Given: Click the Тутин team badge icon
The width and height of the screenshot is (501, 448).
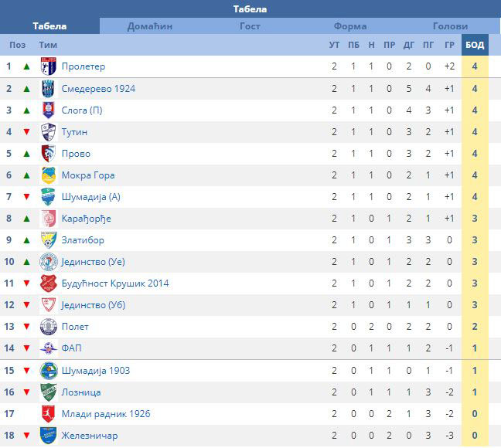Looking at the screenshot, I should click(x=49, y=132).
